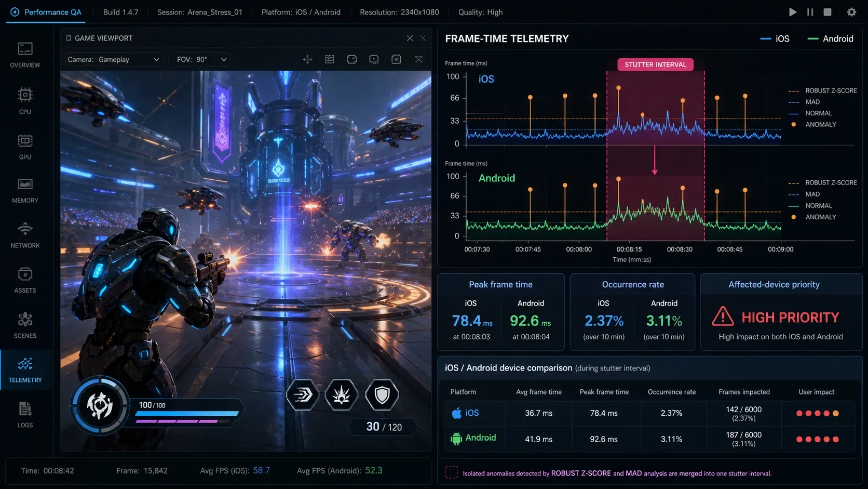Click the ammo counter 30 / 120

point(384,427)
